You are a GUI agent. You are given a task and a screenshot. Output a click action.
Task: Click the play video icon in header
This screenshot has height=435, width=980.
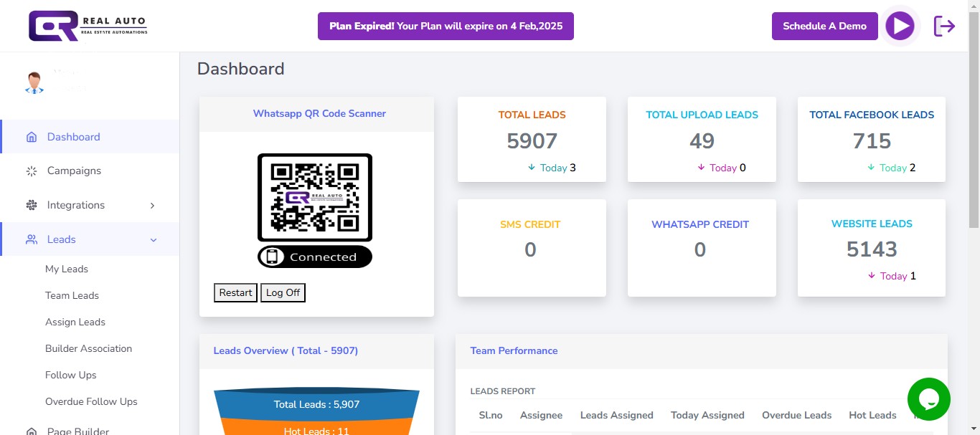click(x=900, y=27)
